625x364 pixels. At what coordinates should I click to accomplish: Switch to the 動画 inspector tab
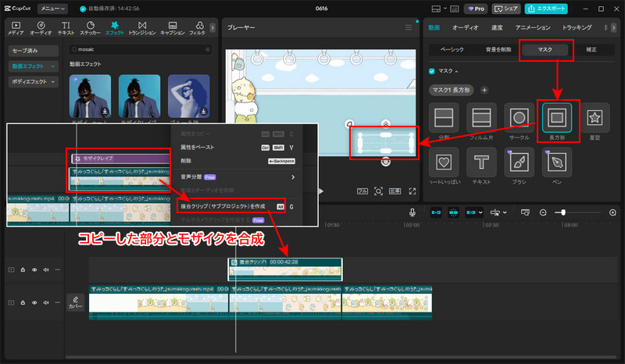[x=434, y=27]
